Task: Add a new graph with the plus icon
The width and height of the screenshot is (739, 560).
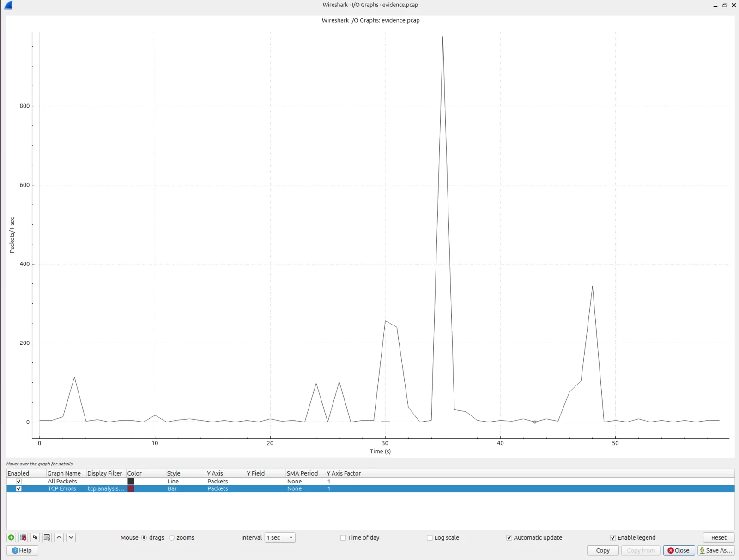Action: point(11,537)
